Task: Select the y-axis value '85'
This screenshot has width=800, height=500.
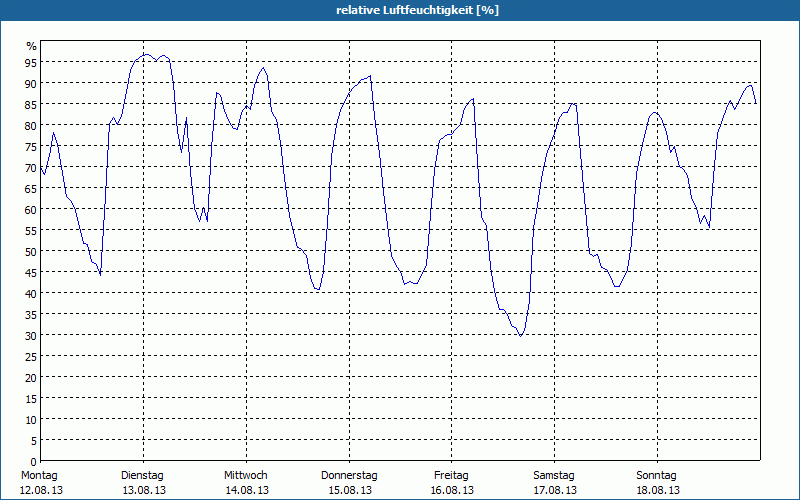Action: click(31, 105)
